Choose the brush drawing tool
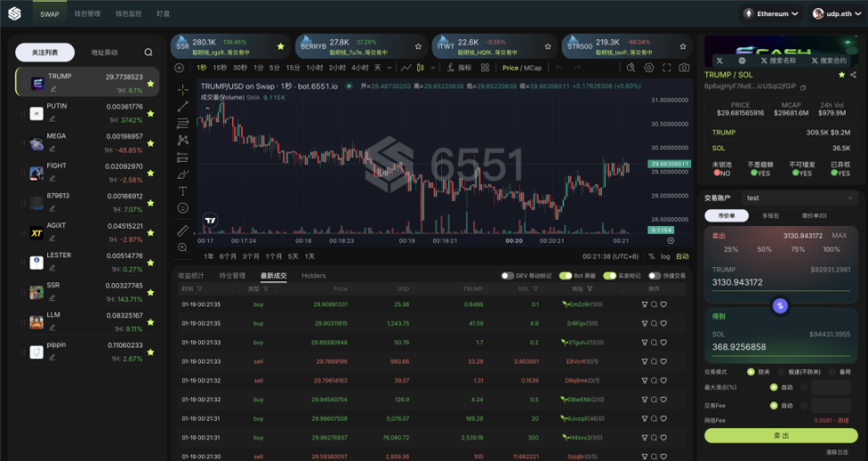 [183, 174]
